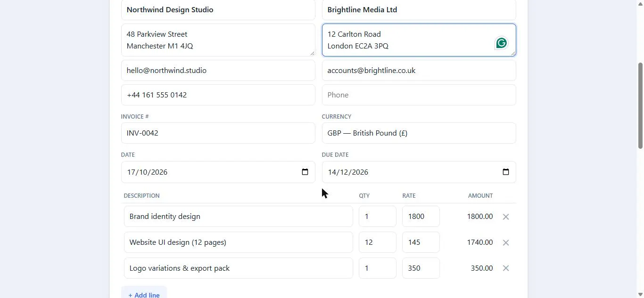Edit the Website UI design (12 pages) description

238,242
